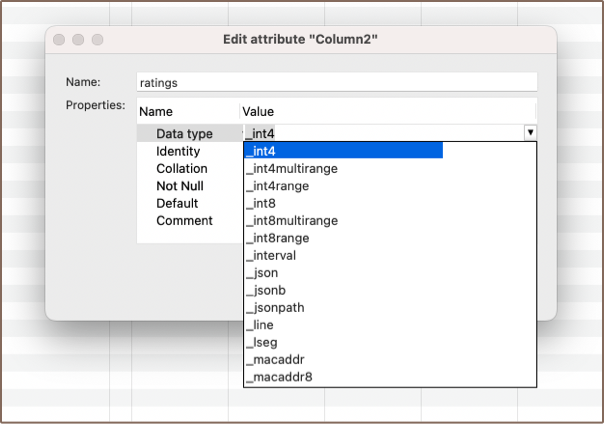The width and height of the screenshot is (604, 424).
Task: Click the Name field containing ratings
Action: pyautogui.click(x=336, y=82)
